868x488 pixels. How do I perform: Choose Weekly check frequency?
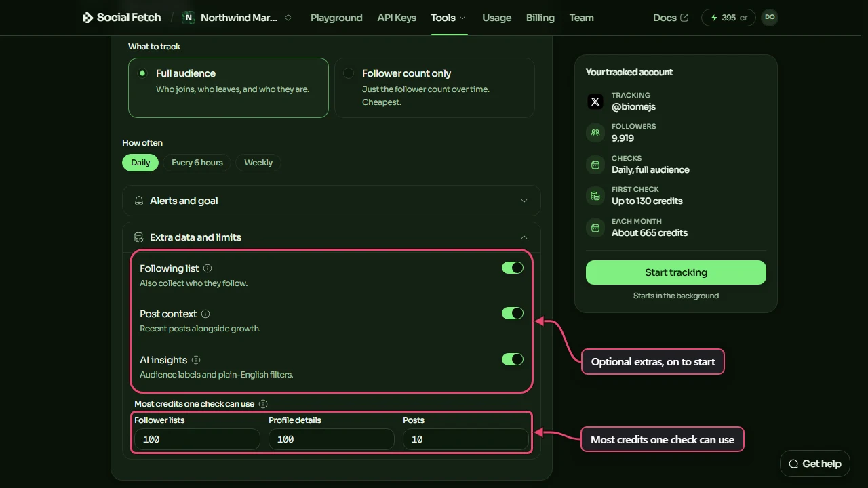(x=258, y=163)
